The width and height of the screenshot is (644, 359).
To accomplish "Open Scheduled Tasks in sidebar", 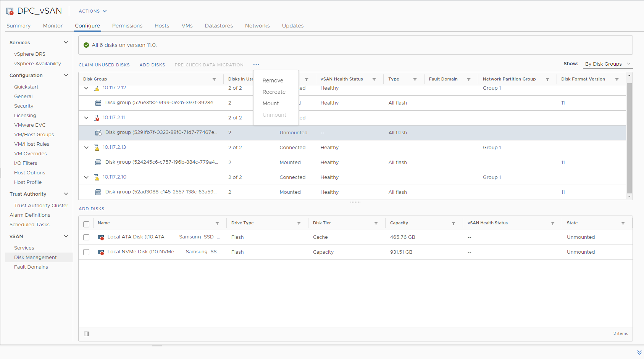I will (29, 225).
